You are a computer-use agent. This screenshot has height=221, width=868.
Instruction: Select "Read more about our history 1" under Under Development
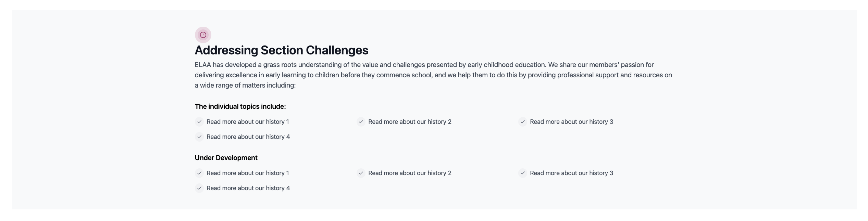coord(248,173)
